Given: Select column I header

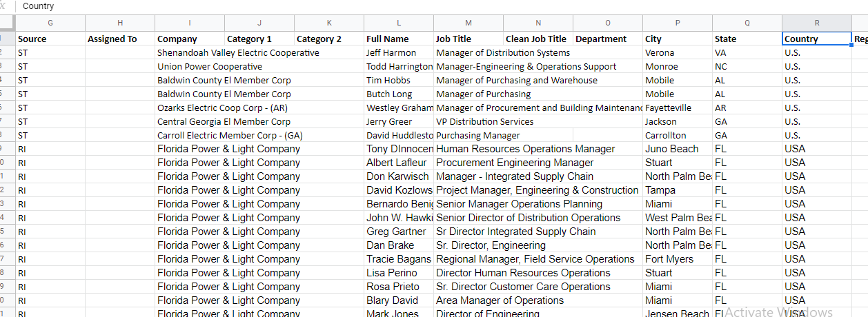Looking at the screenshot, I should click(x=190, y=23).
